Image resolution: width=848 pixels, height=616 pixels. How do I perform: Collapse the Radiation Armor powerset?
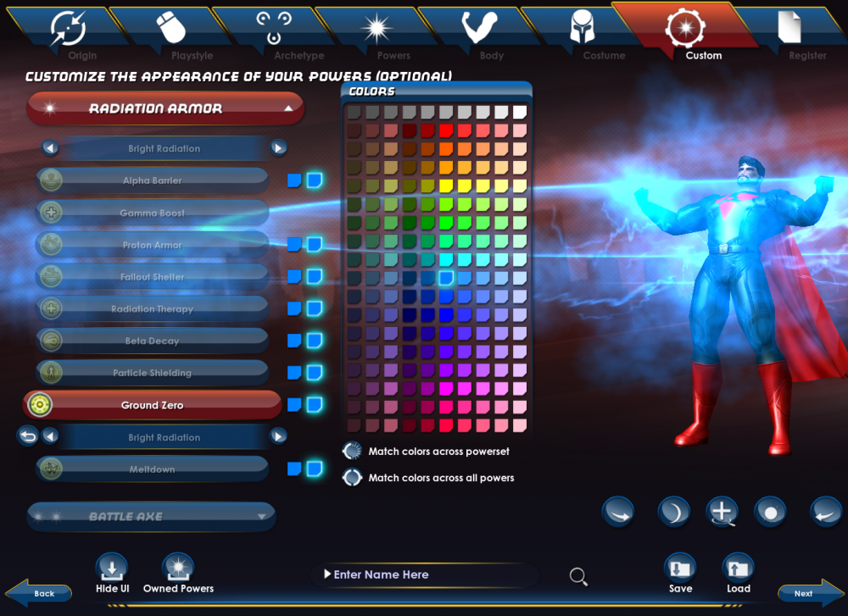point(288,108)
